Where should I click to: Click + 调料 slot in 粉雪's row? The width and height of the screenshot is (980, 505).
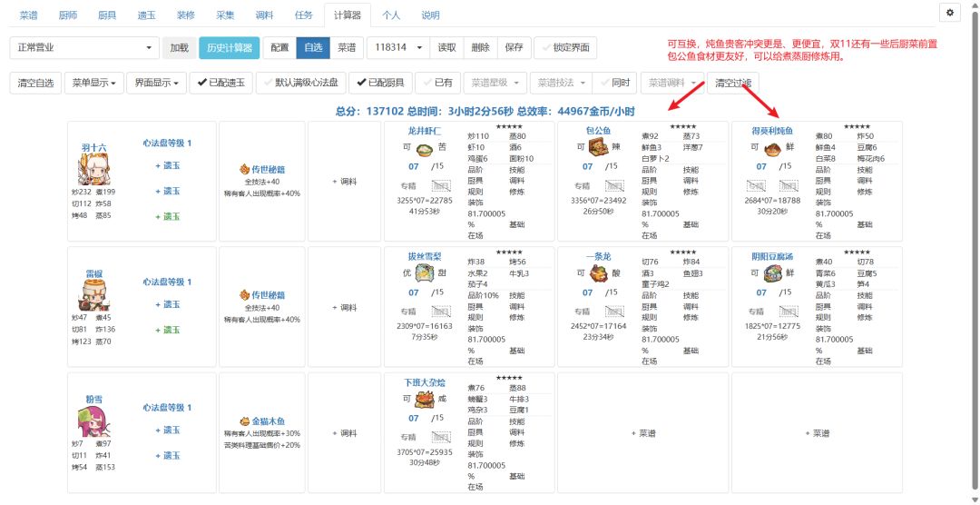(344, 433)
